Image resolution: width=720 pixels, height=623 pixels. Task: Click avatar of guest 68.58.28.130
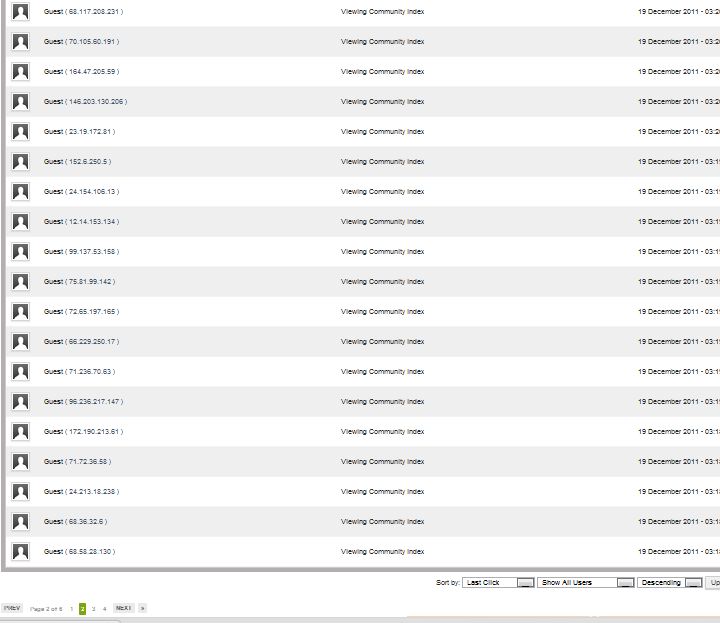coord(20,551)
